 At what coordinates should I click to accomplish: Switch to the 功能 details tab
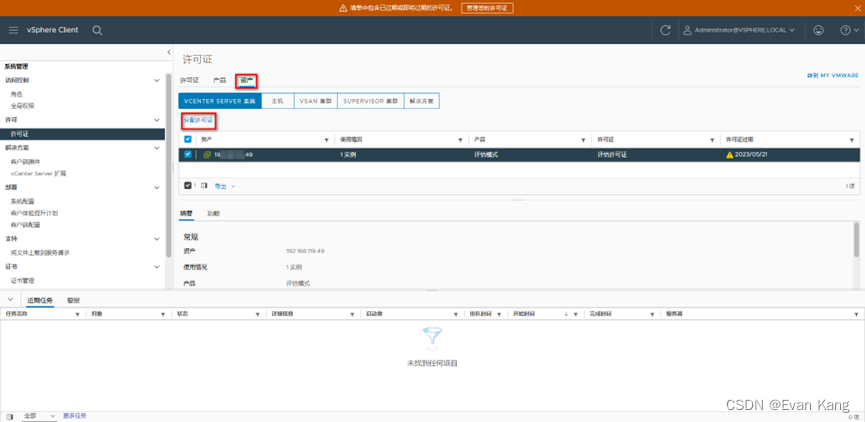(213, 213)
